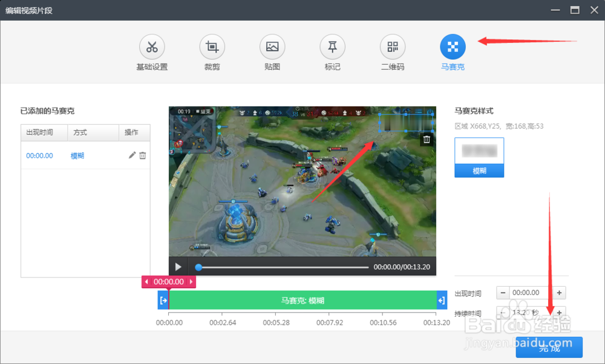Select the green 马赛克: 模糊 timeline bar

pos(302,301)
